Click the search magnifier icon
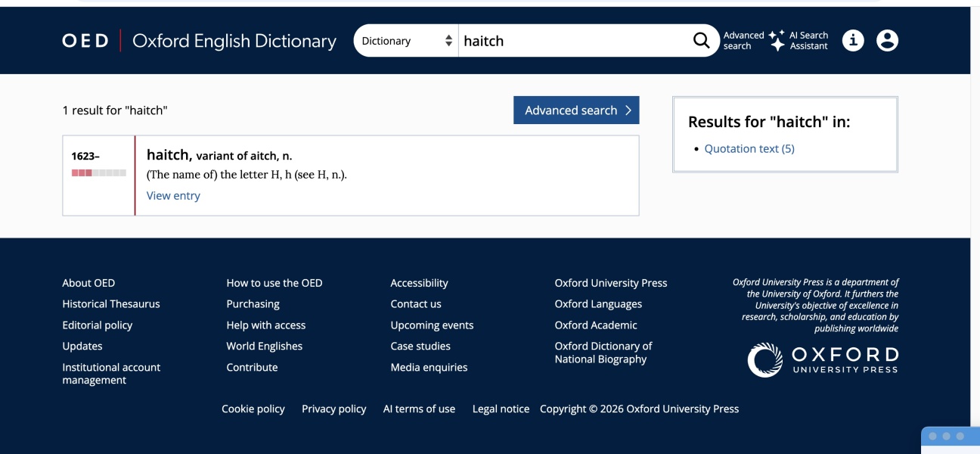The width and height of the screenshot is (980, 454). tap(701, 41)
